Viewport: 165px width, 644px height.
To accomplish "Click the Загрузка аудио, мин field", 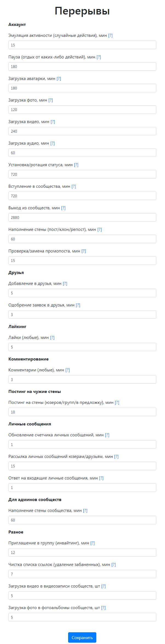I will 82,153.
